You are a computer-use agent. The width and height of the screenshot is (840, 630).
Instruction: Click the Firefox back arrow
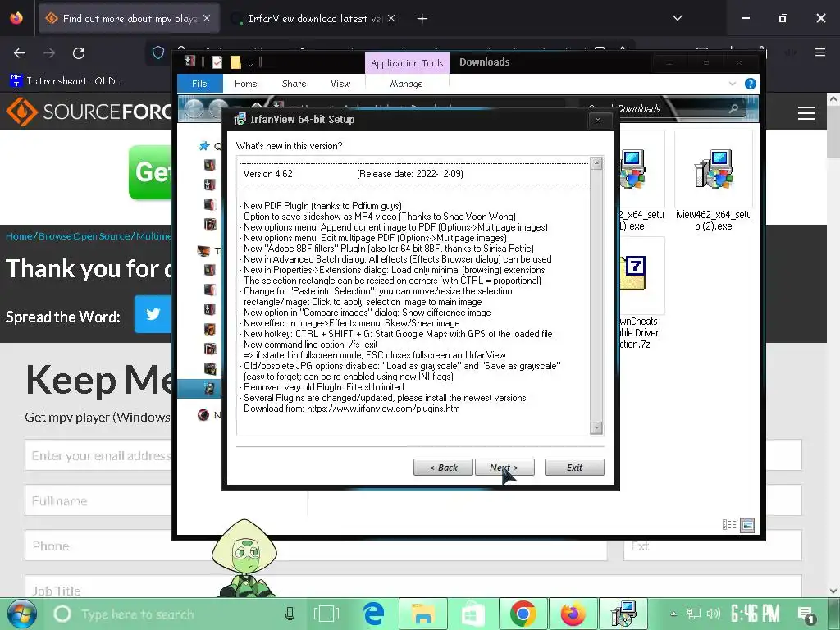coord(20,53)
